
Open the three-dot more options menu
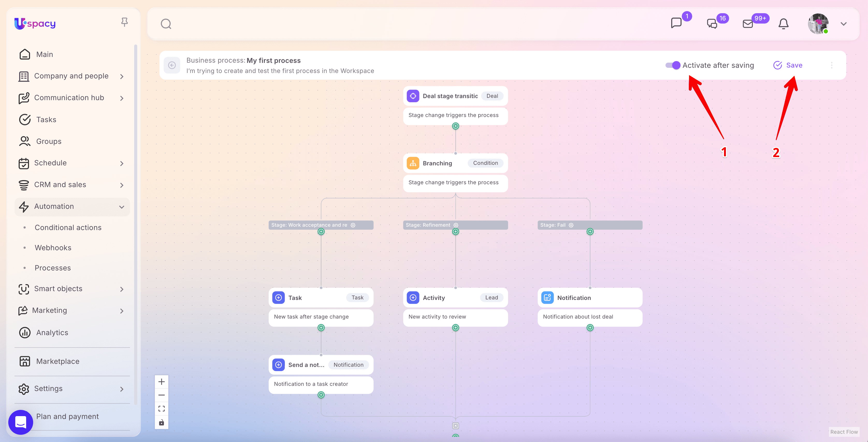click(831, 65)
